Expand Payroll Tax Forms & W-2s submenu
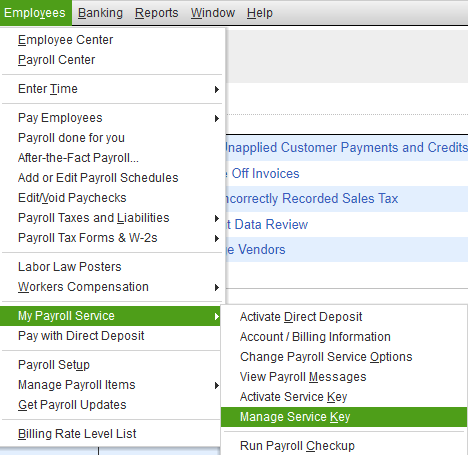 111,238
